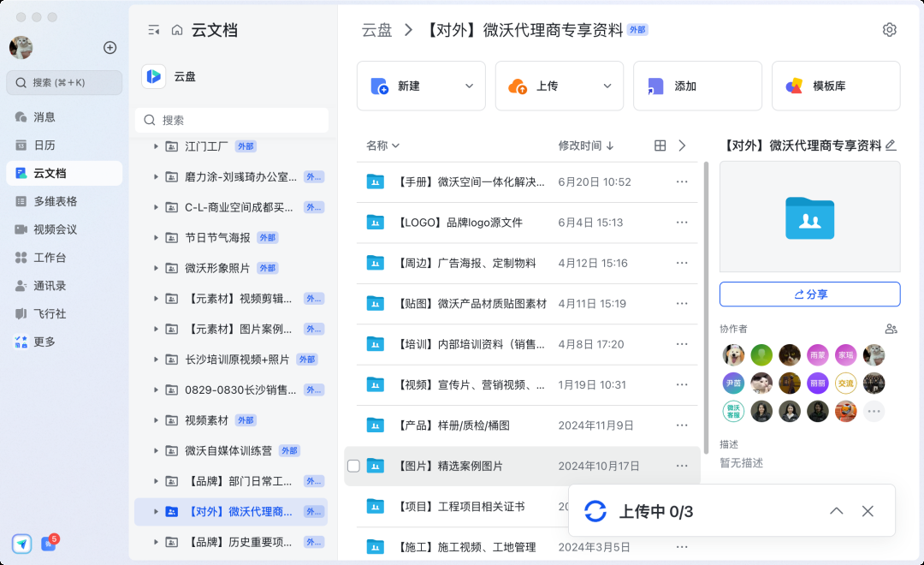This screenshot has height=565, width=924.
Task: Open more options for 【培训】内部培训资料 row
Action: coord(682,344)
